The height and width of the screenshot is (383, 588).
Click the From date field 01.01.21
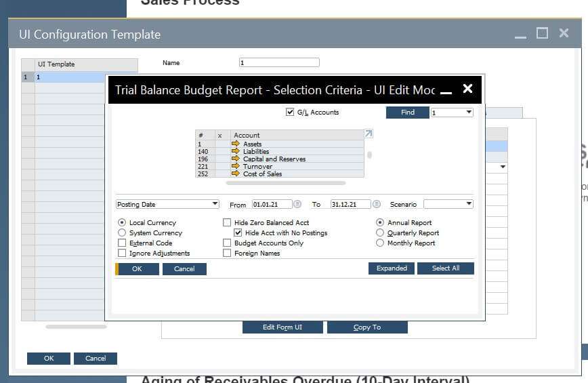[272, 204]
